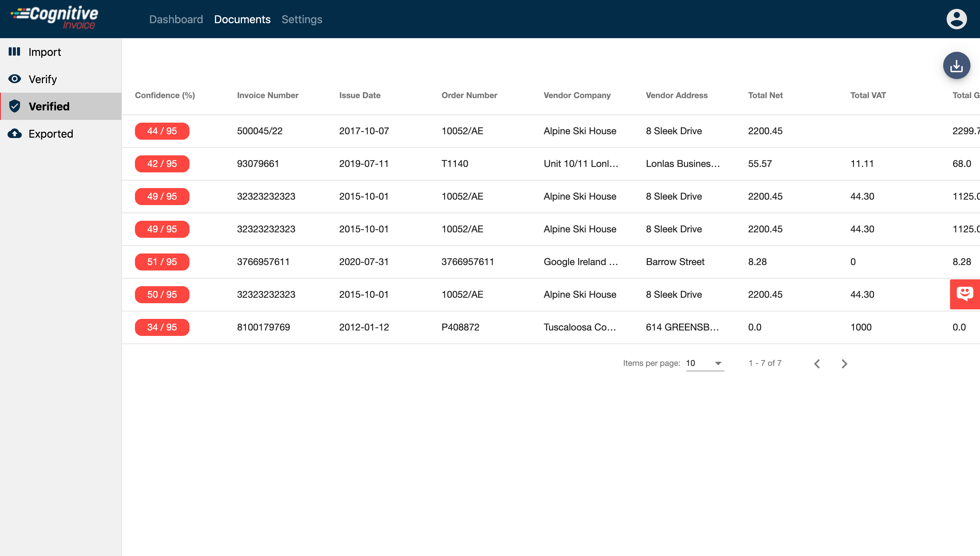Go to next page arrow
This screenshot has height=556, width=980.
pos(844,364)
